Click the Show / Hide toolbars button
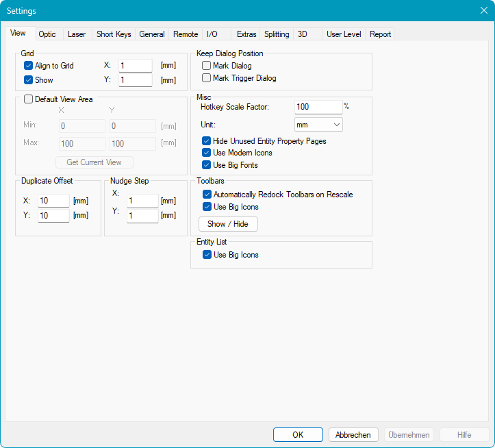Screen dimensions: 495x448 click(228, 224)
